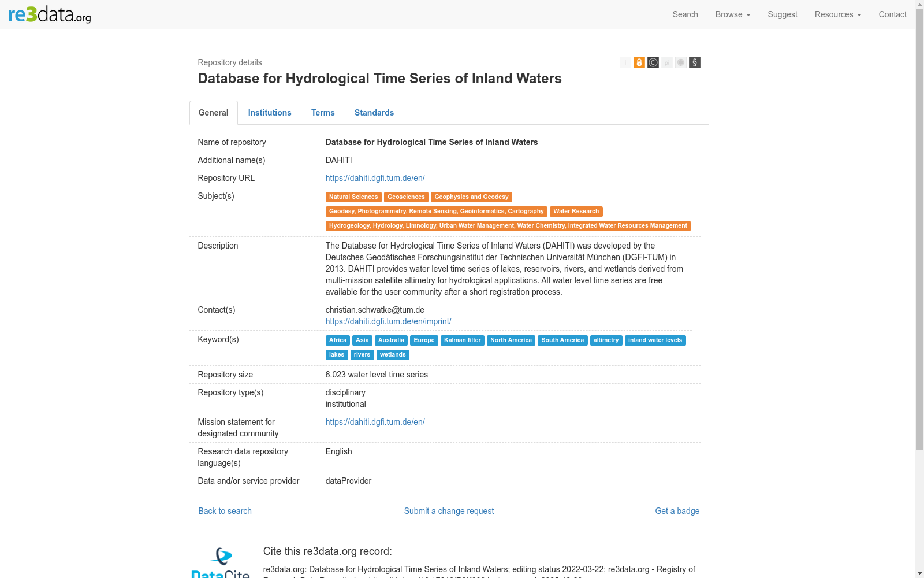Click the copyright license icon
The width and height of the screenshot is (924, 578).
click(653, 62)
